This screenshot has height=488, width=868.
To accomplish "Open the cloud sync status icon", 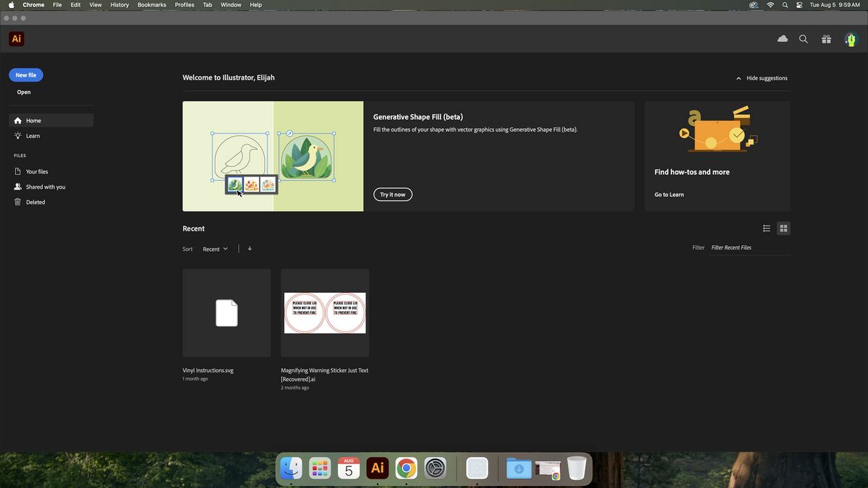I will [x=783, y=39].
